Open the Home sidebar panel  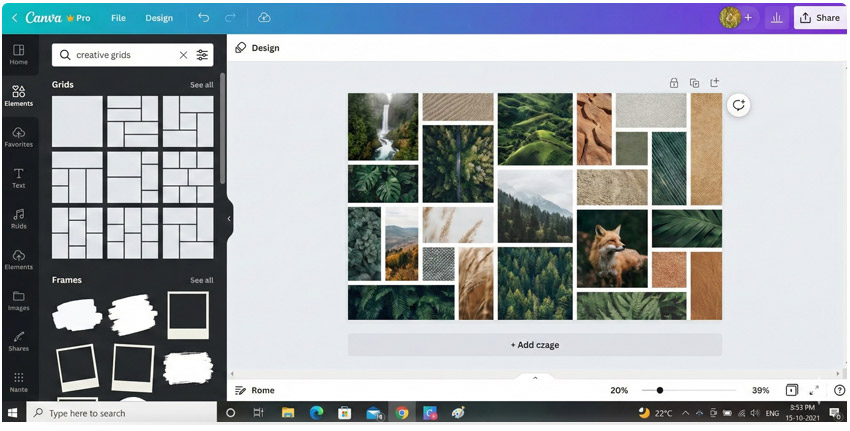pos(18,55)
